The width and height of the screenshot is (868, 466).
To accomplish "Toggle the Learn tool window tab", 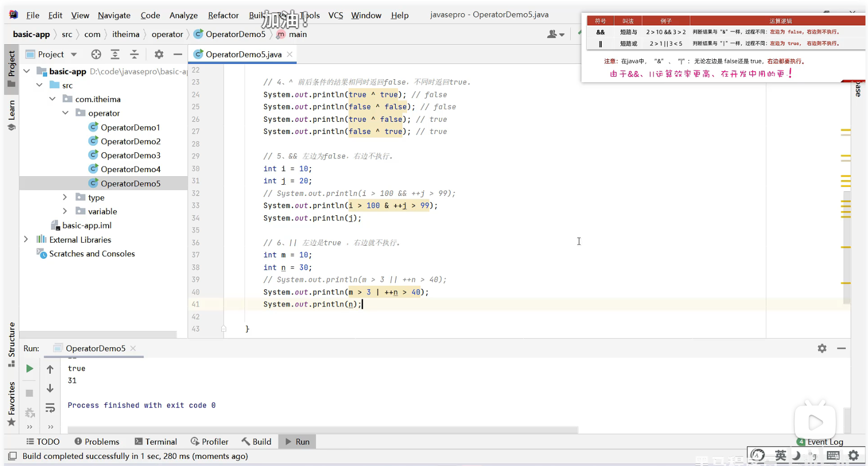I will (11, 115).
